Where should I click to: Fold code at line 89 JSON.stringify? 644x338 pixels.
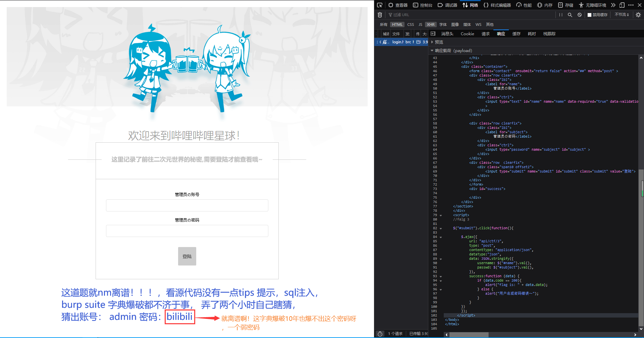click(441, 259)
